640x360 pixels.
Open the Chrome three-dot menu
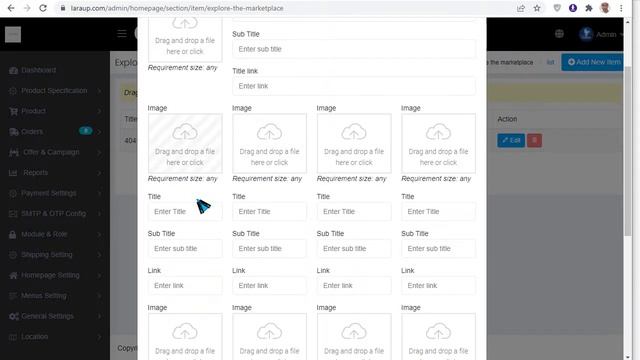click(x=621, y=8)
